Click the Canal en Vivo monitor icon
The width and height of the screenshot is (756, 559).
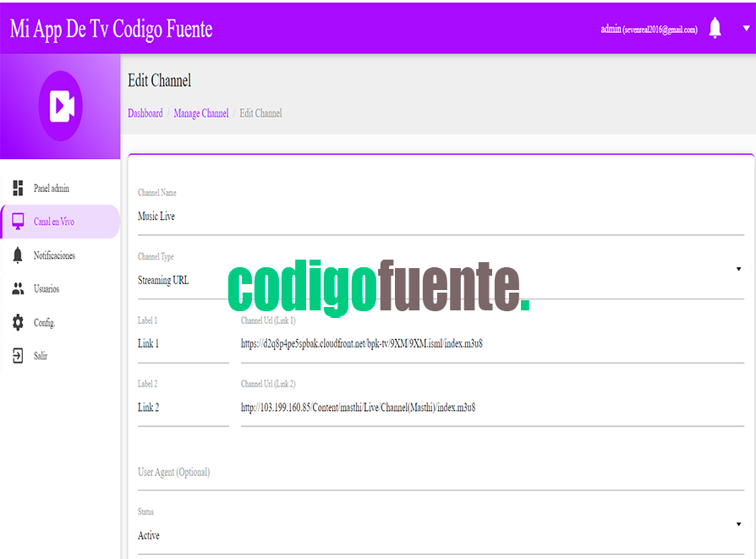pyautogui.click(x=18, y=222)
